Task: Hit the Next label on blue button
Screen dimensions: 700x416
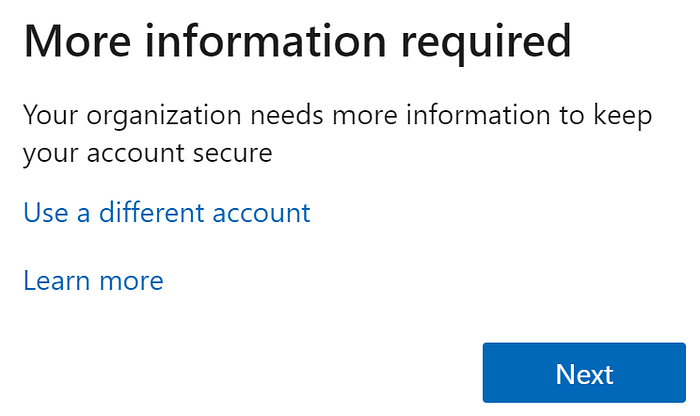Action: (x=584, y=374)
